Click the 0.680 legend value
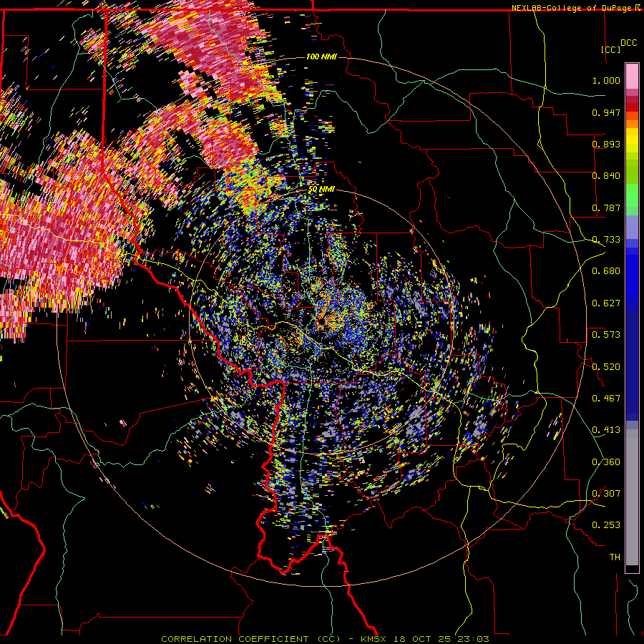 tap(606, 271)
